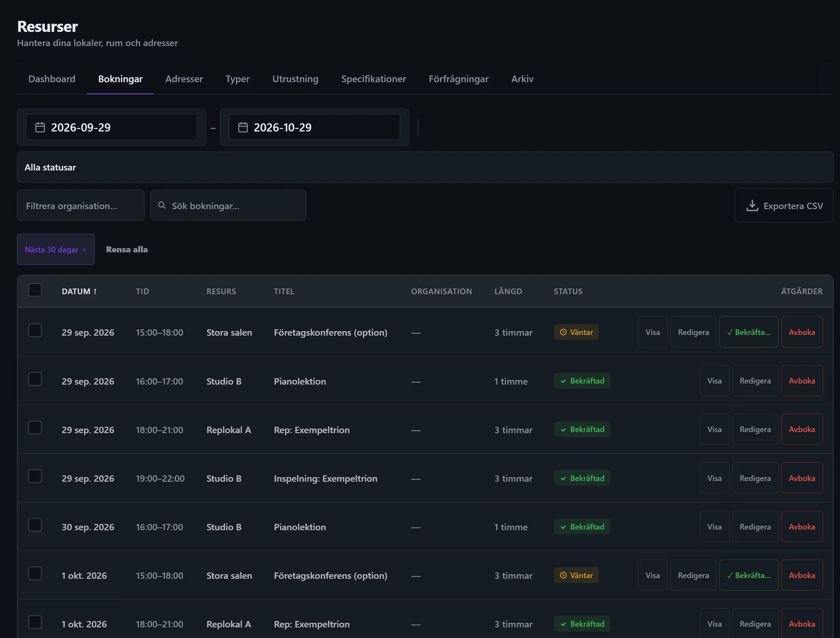The width and height of the screenshot is (840, 638).
Task: Open the Specifikationer tab
Action: [x=374, y=79]
